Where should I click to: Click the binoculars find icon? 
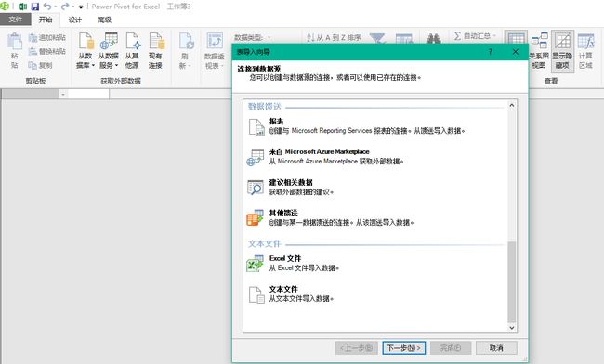(433, 38)
